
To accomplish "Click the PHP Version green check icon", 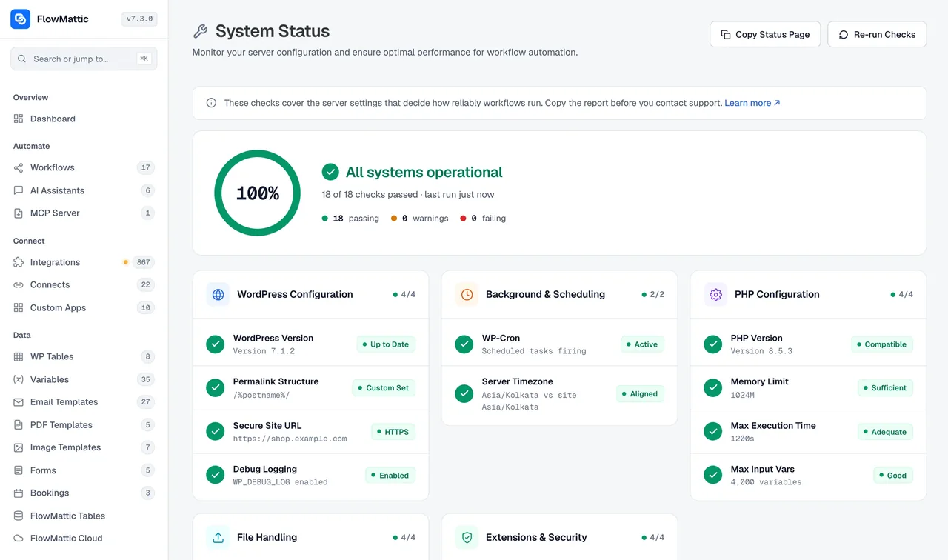I will (713, 344).
